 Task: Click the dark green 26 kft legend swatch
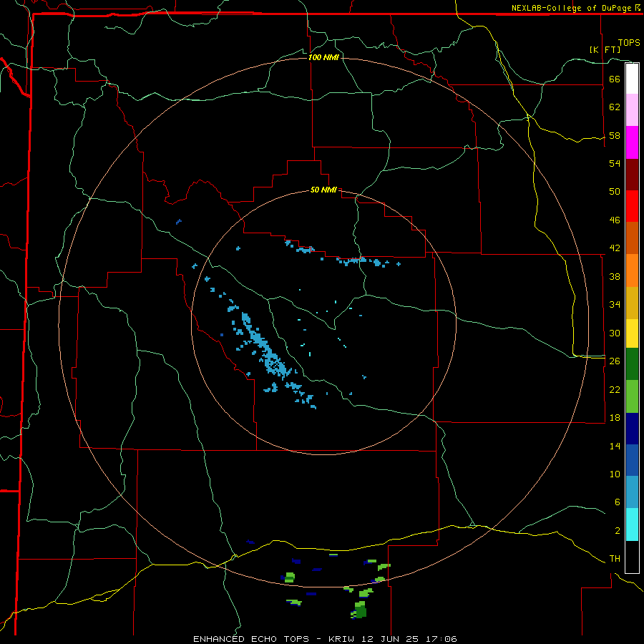(632, 364)
